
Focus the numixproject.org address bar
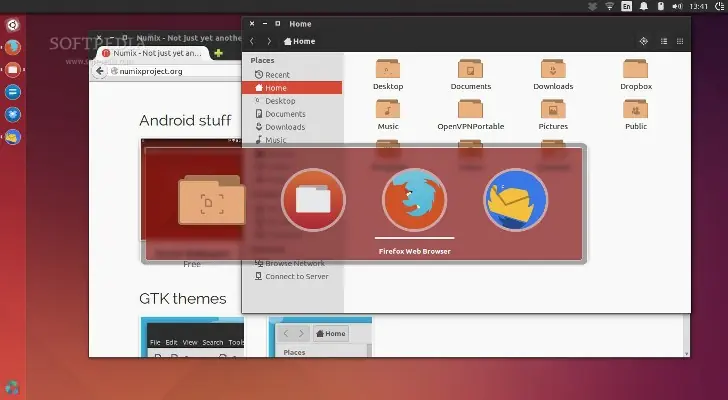point(175,71)
